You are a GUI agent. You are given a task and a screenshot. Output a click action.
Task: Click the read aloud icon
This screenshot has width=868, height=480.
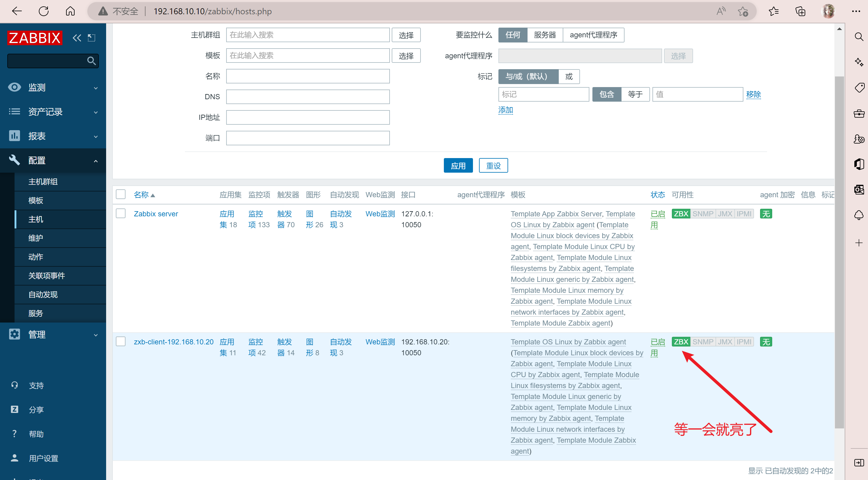tap(721, 11)
